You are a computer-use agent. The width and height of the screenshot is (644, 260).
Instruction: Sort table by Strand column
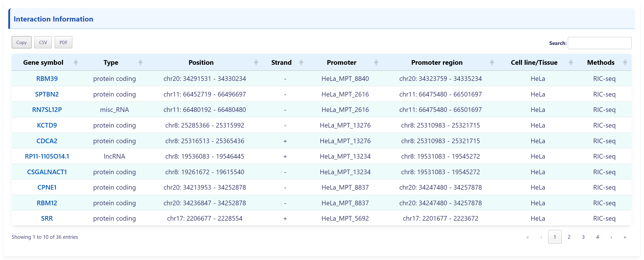tap(281, 63)
